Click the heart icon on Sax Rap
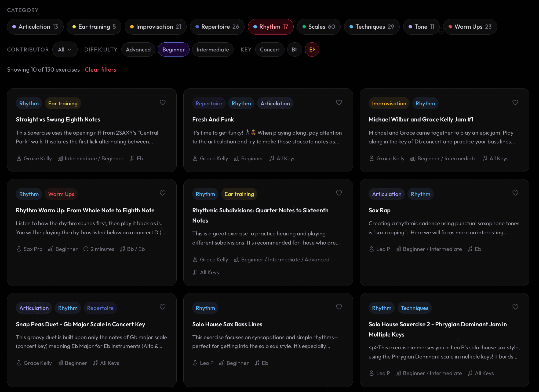This screenshot has width=539, height=392. [515, 193]
